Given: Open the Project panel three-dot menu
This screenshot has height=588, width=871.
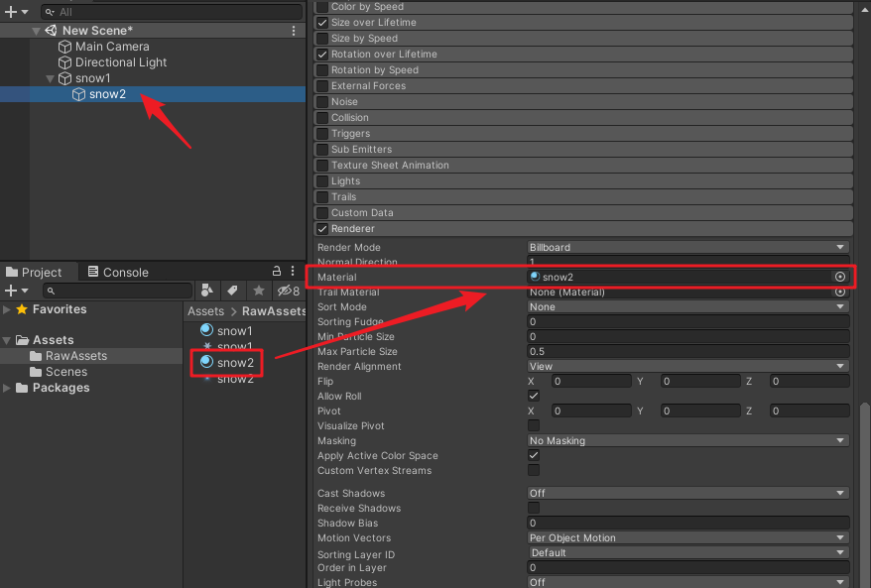Looking at the screenshot, I should [x=293, y=271].
